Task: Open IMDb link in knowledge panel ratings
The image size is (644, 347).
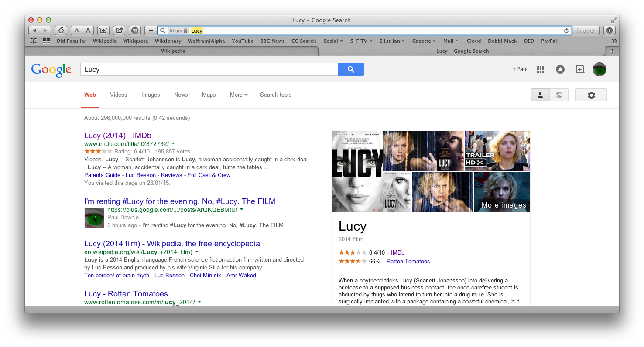Action: tap(397, 252)
